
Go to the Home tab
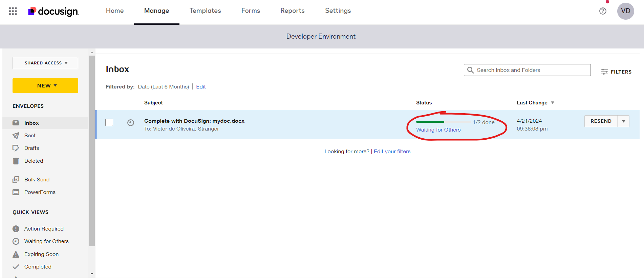pyautogui.click(x=115, y=11)
